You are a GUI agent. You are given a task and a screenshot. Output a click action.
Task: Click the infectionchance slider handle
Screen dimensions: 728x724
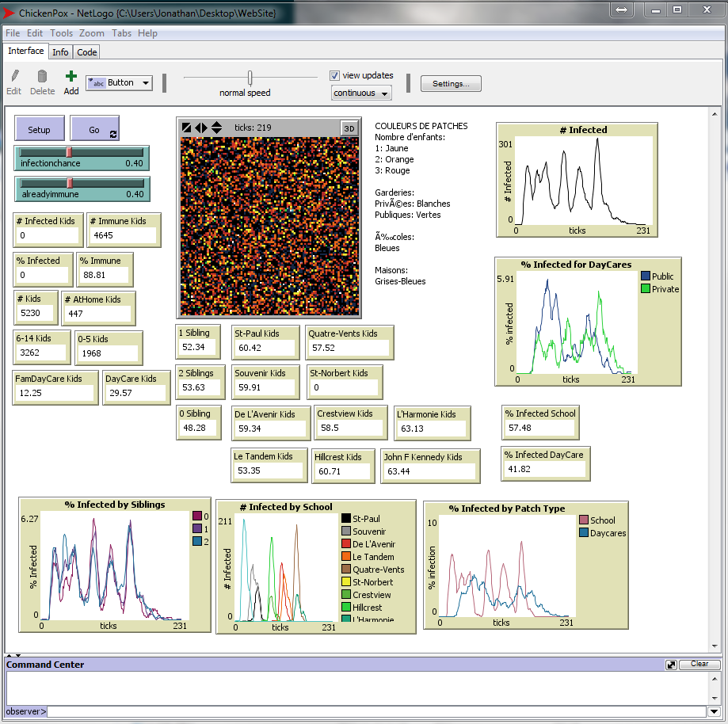69,152
